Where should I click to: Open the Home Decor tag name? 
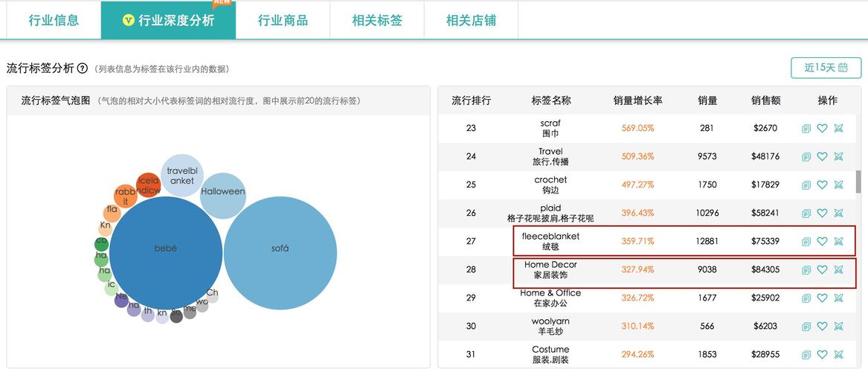551,265
